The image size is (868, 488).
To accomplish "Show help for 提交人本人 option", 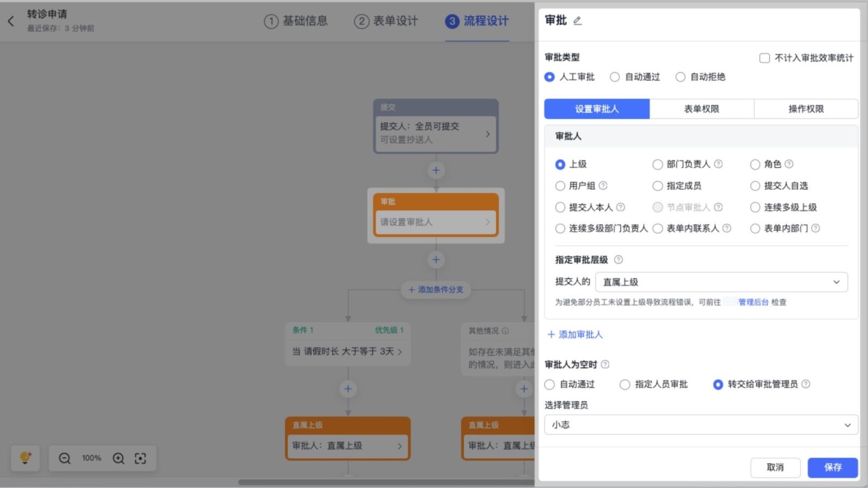I will pyautogui.click(x=621, y=207).
